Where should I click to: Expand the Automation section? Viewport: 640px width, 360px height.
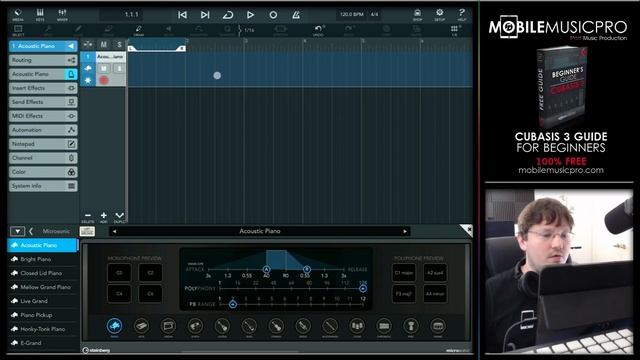click(x=43, y=130)
